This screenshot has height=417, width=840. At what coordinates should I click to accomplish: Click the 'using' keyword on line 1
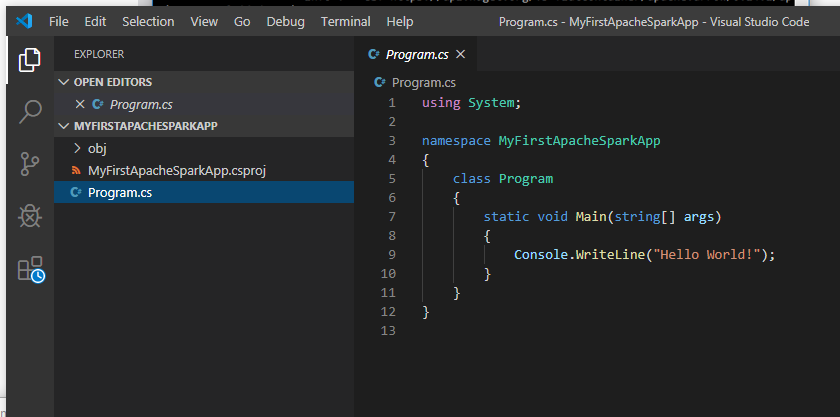click(441, 103)
